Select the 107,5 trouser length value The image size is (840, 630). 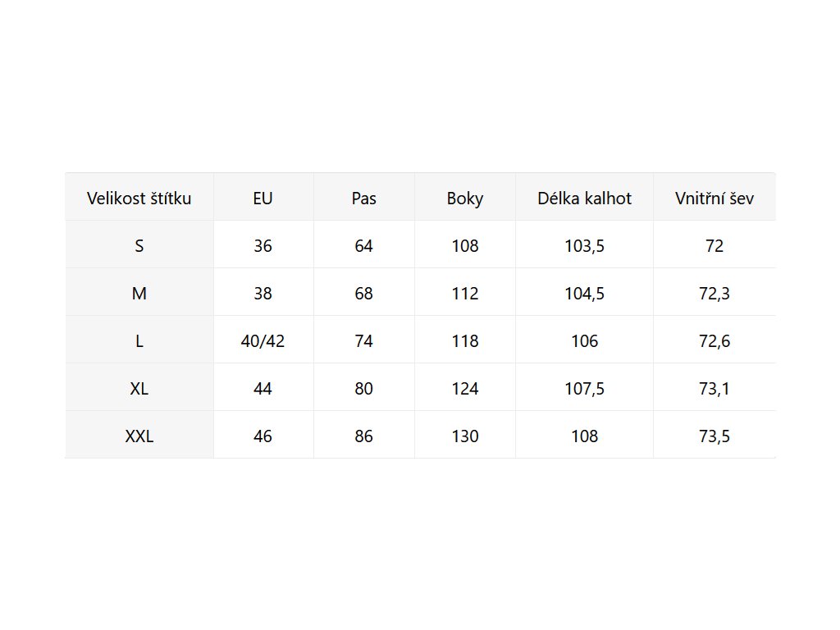tap(585, 389)
